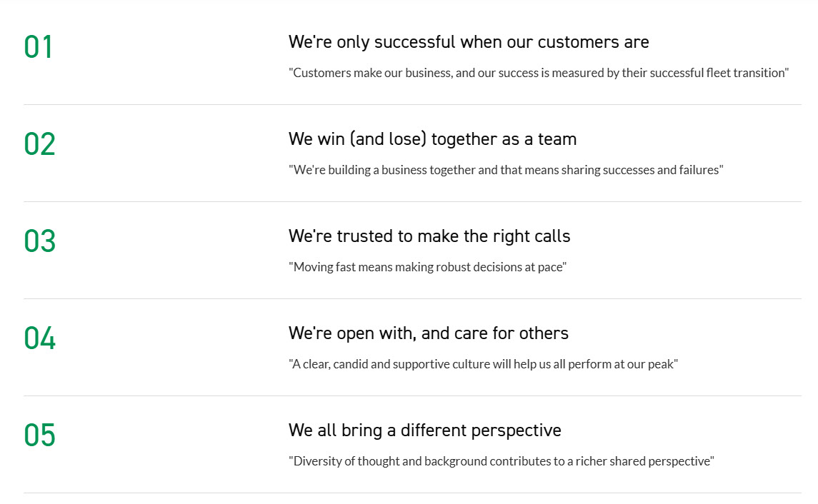Click the quote about sharing successes and failures
Viewport: 818px width, 504px height.
tap(506, 170)
